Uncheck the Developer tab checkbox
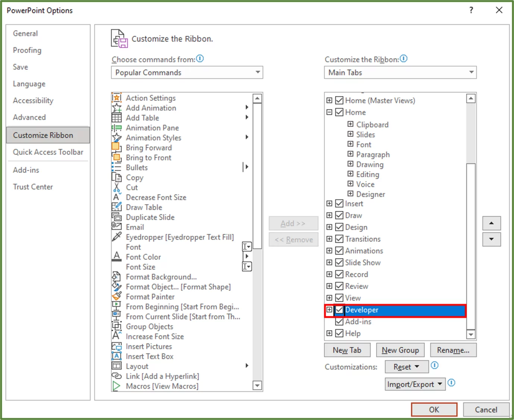 click(x=339, y=310)
